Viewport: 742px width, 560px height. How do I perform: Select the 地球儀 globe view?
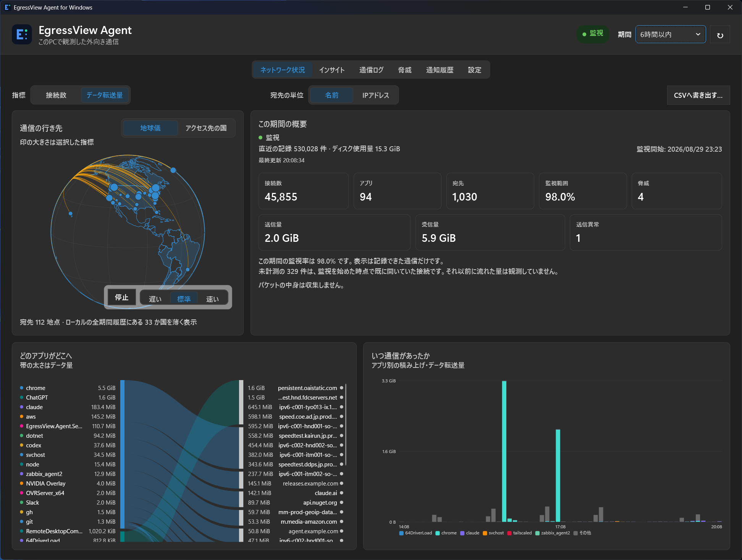[x=150, y=128]
